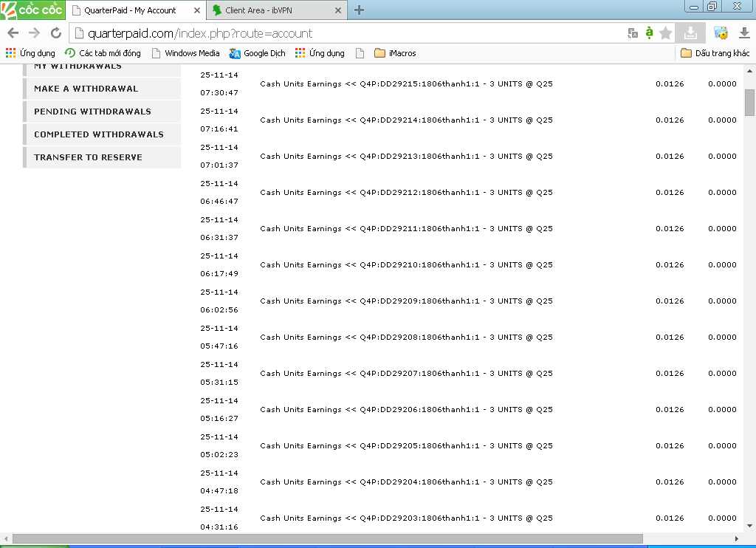Screen dimensions: 756x548
Task: Select the DD29206 cash units earnings entry
Action: 406,410
